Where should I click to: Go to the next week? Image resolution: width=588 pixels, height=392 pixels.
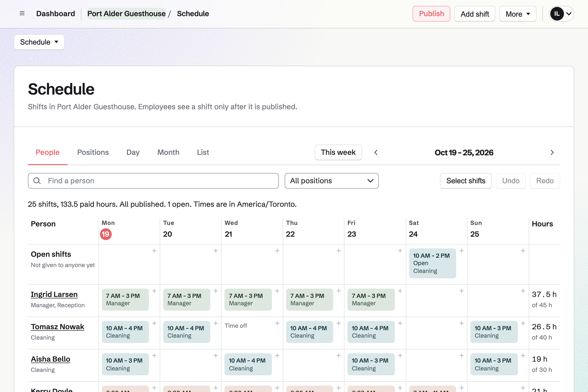point(552,152)
